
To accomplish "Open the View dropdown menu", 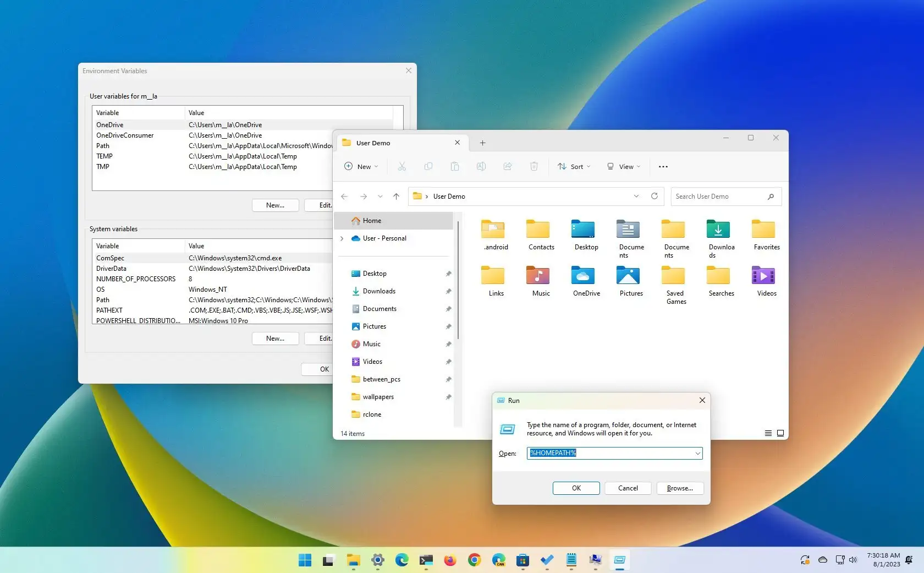I will 623,167.
